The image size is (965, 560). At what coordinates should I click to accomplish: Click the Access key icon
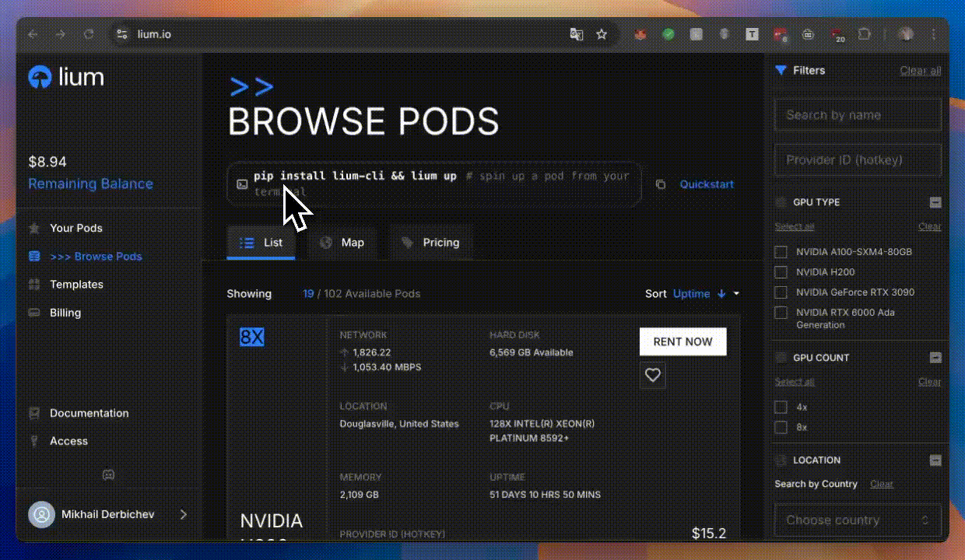tap(34, 441)
